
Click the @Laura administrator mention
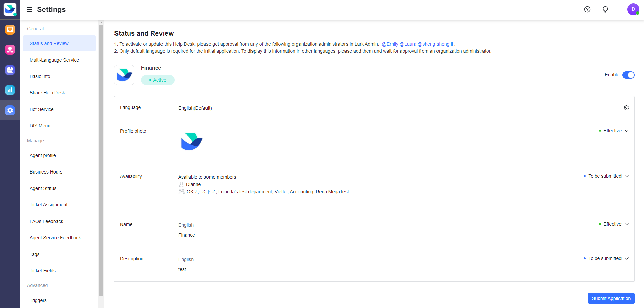(x=408, y=44)
